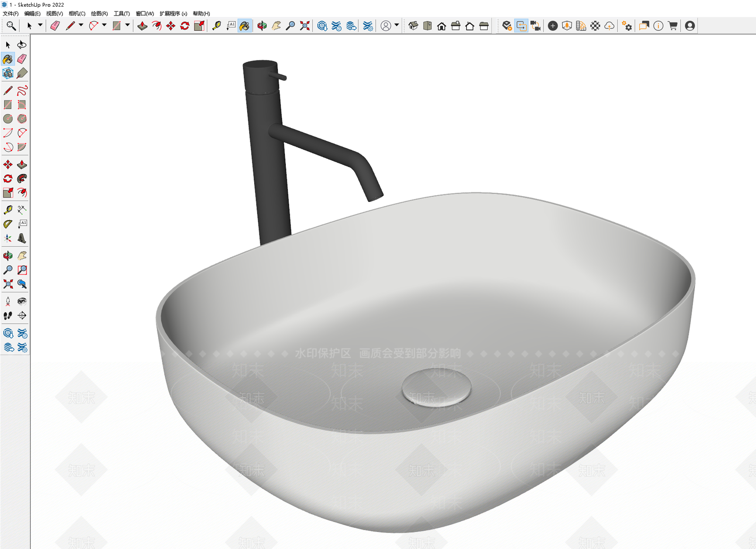This screenshot has height=549, width=756.
Task: Expand the Arc tool dropdown arrow
Action: 104,26
